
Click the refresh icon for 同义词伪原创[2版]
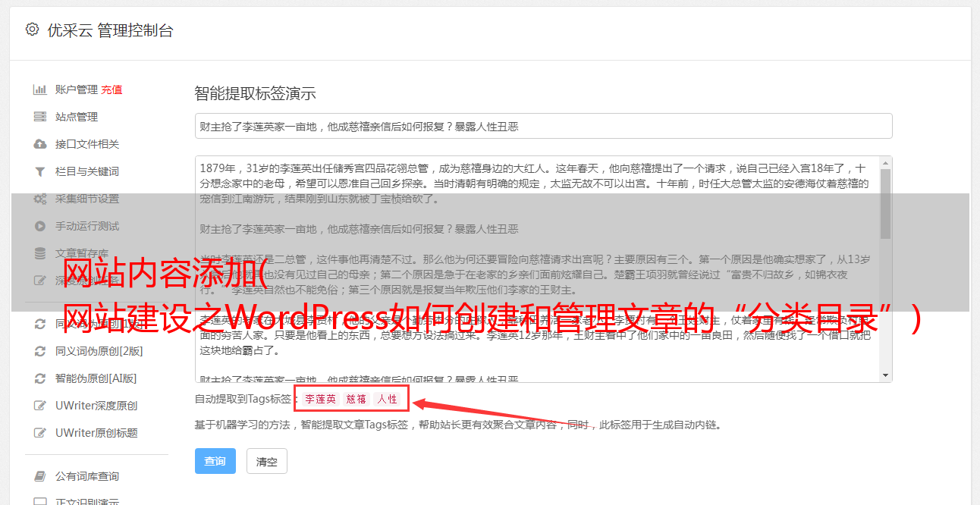(x=40, y=351)
